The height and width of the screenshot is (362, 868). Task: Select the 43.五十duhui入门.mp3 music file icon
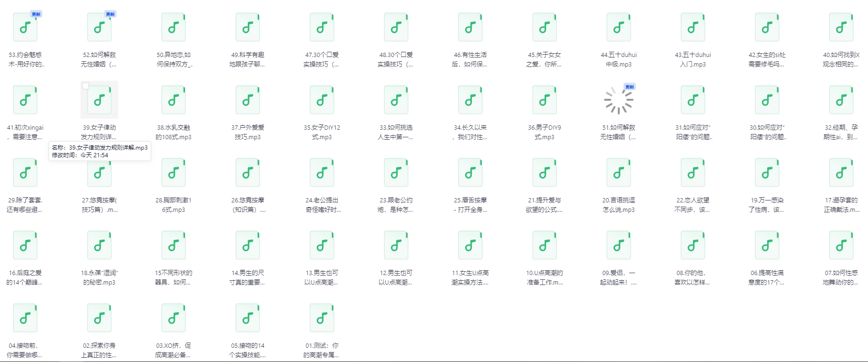(x=693, y=27)
